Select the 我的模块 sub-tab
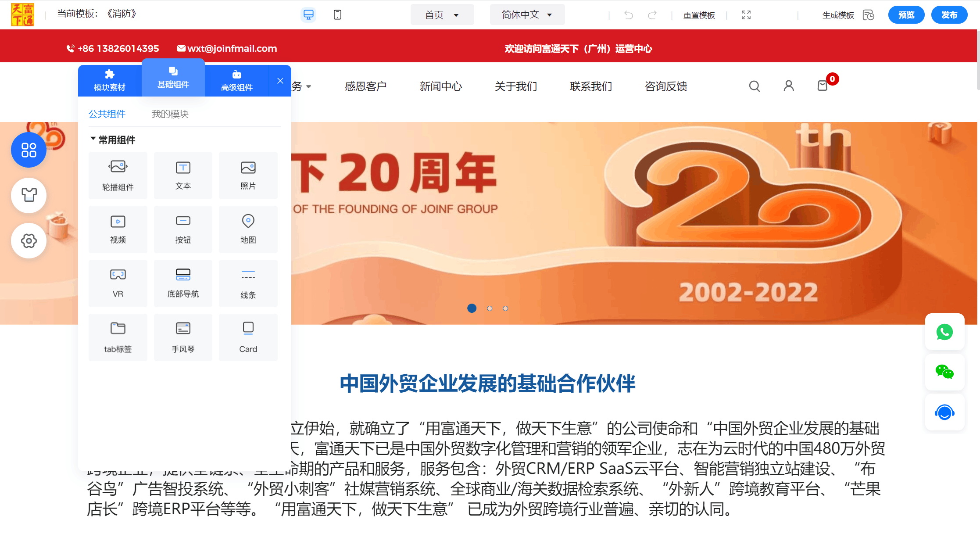 [x=170, y=114]
